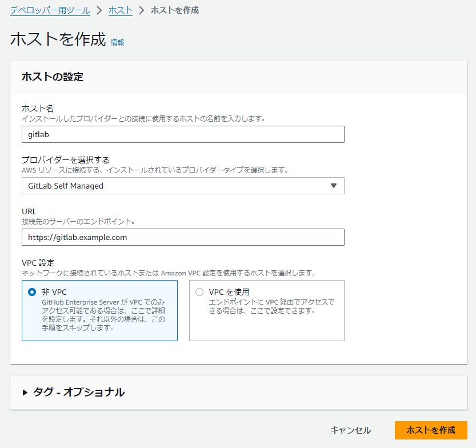Click the キャンセル button
Image resolution: width=476 pixels, height=448 pixels.
pos(351,430)
